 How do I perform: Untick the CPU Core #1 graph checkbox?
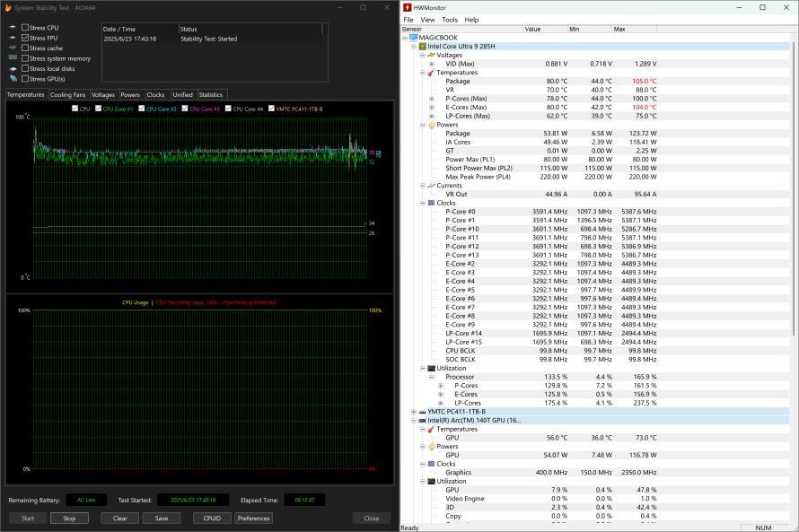(99, 109)
